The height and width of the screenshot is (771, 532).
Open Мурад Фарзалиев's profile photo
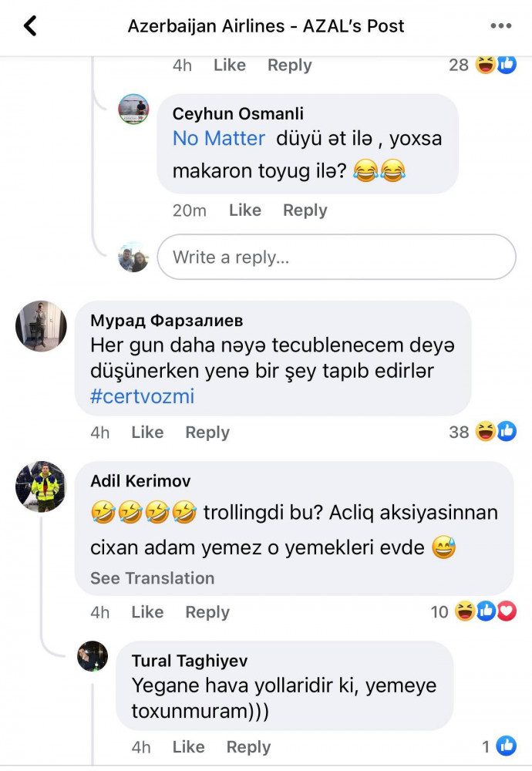tap(41, 326)
